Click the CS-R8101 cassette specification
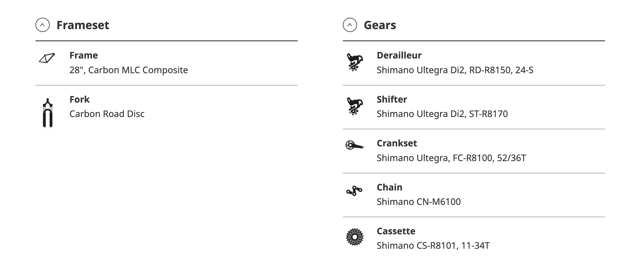This screenshot has width=644, height=264. (433, 245)
